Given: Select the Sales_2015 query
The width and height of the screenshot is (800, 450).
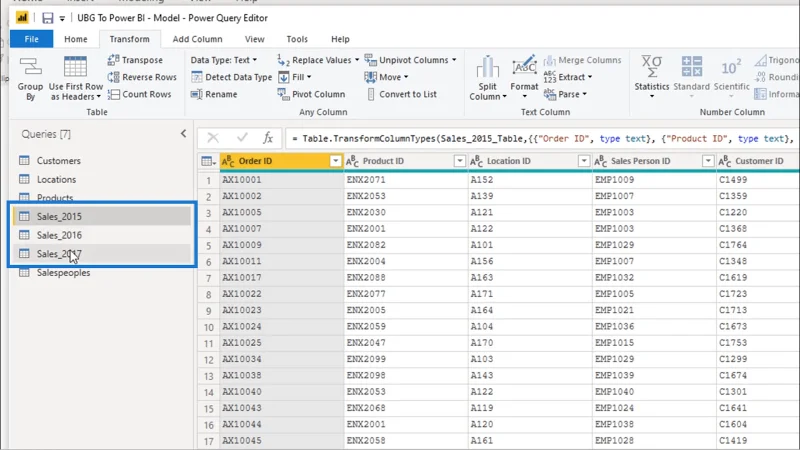Looking at the screenshot, I should tap(102, 216).
